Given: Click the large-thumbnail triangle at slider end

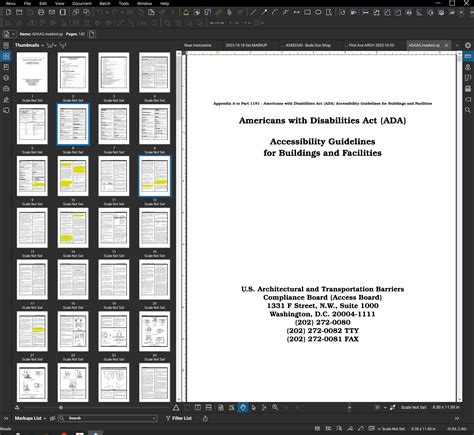Looking at the screenshot, I should [176, 407].
